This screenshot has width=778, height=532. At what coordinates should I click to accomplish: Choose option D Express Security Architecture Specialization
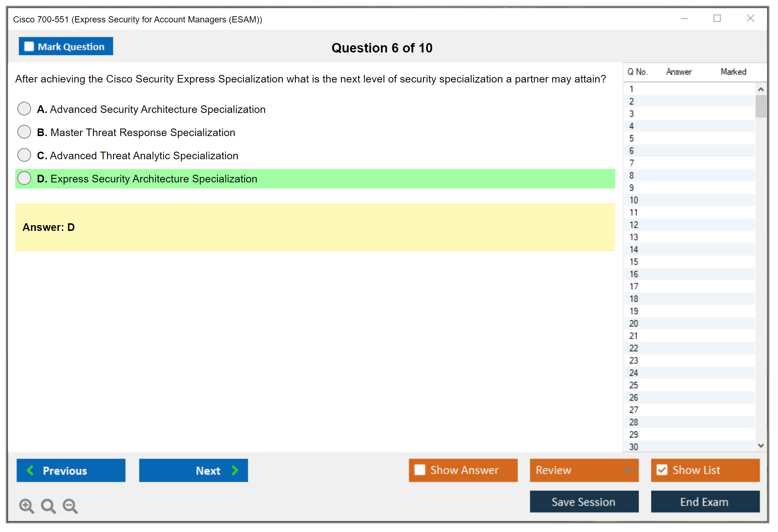[x=24, y=178]
